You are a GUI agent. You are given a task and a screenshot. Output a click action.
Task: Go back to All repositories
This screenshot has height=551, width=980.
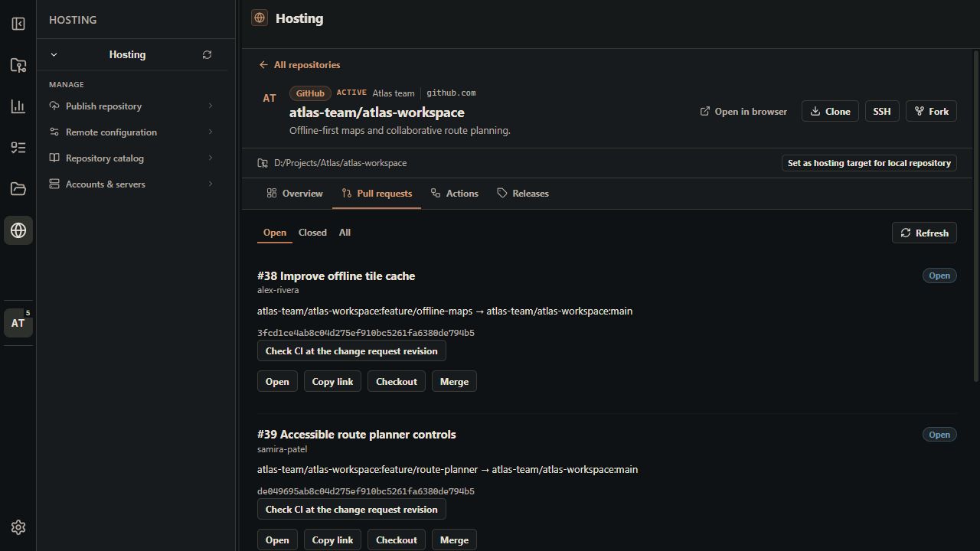click(299, 65)
